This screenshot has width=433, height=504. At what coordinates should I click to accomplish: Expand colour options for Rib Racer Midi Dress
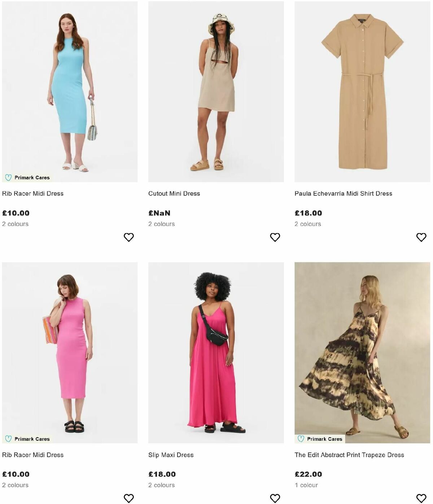15,224
